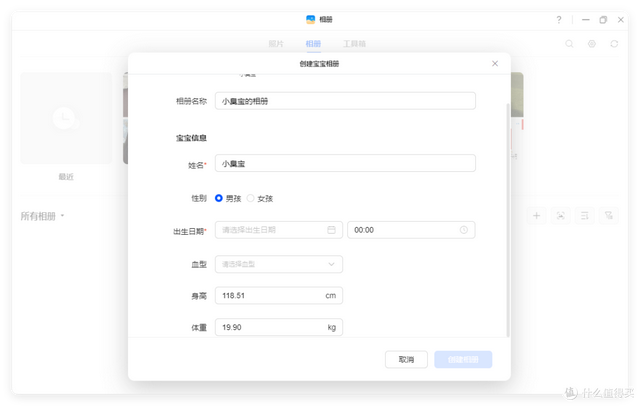Click the list sort icon
The height and width of the screenshot is (406, 640).
click(x=584, y=215)
